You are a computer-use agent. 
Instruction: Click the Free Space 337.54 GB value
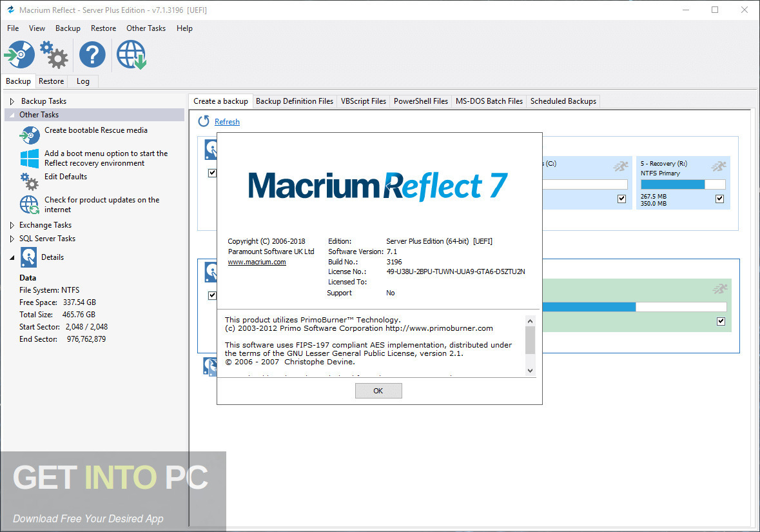[x=79, y=302]
